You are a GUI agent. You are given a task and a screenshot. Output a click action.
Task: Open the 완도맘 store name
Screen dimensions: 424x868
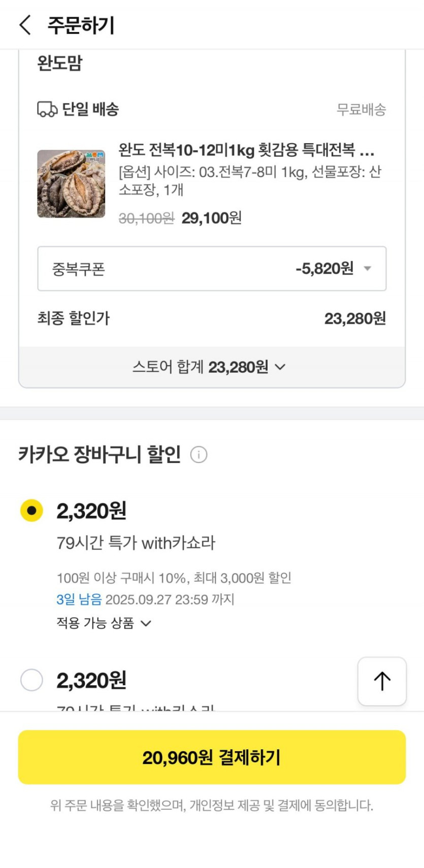59,63
